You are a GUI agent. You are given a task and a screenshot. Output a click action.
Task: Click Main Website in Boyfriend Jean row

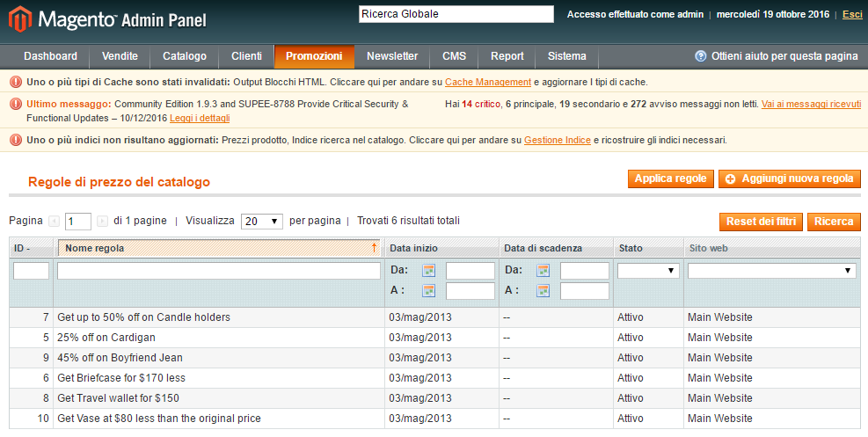719,357
